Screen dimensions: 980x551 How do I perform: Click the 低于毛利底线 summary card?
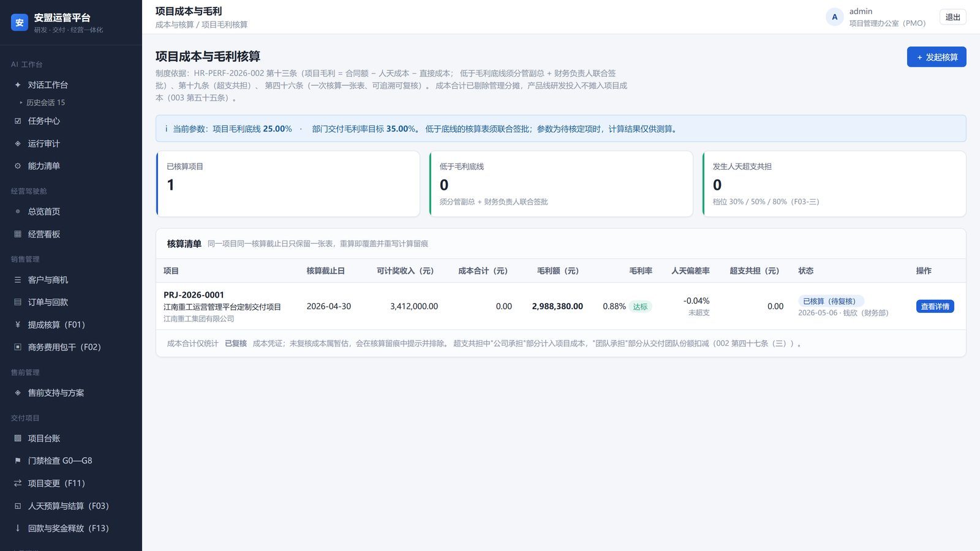coord(561,184)
